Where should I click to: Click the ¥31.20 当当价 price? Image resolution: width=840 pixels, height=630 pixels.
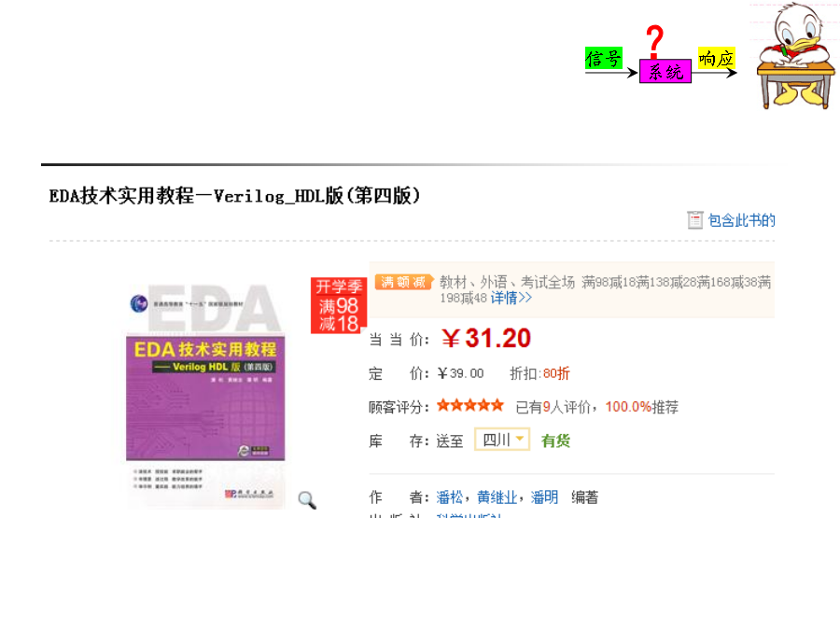[x=486, y=338]
